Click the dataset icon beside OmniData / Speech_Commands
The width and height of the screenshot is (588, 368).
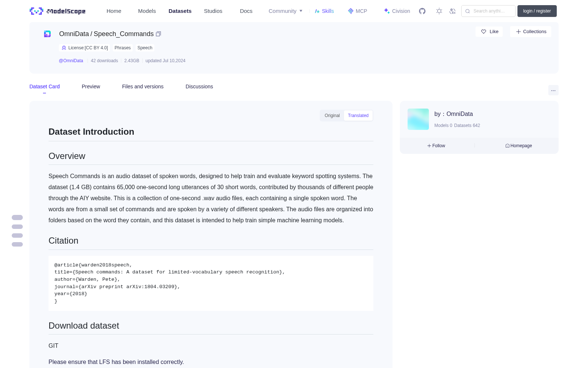[47, 34]
